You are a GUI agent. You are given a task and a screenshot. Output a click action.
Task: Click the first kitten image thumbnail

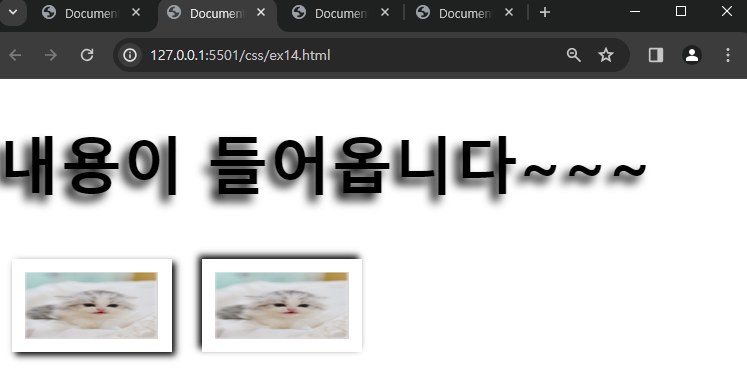pos(91,306)
